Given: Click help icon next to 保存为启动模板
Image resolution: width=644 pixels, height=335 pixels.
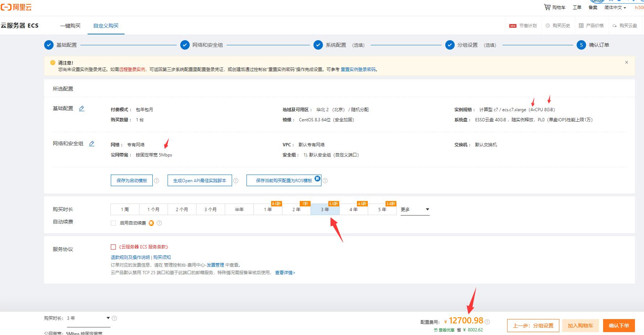Looking at the screenshot, I should tap(157, 181).
